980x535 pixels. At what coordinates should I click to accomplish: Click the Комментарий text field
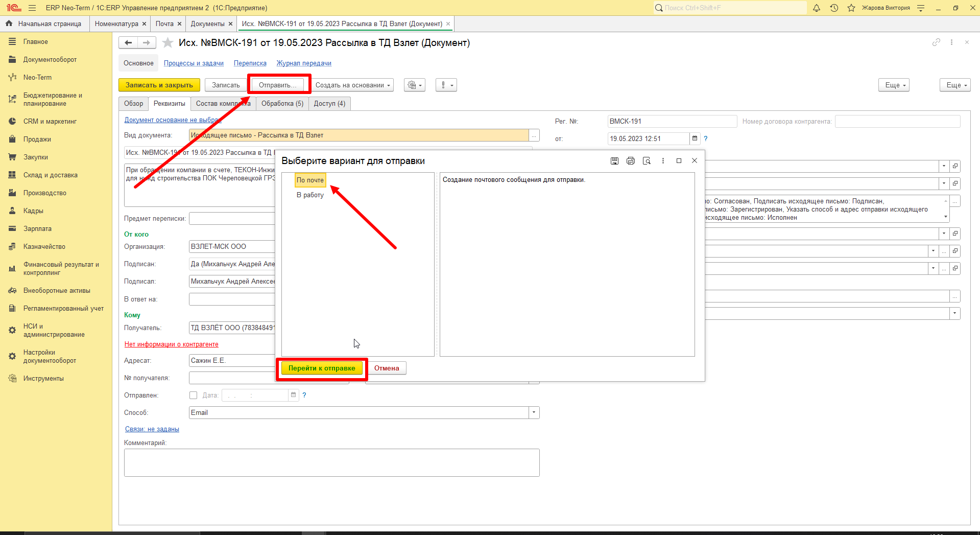click(332, 462)
